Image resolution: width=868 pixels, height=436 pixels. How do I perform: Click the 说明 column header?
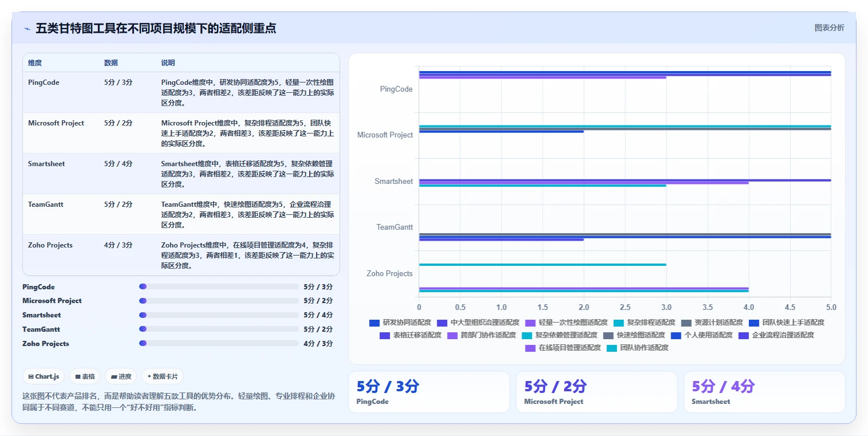pos(168,63)
